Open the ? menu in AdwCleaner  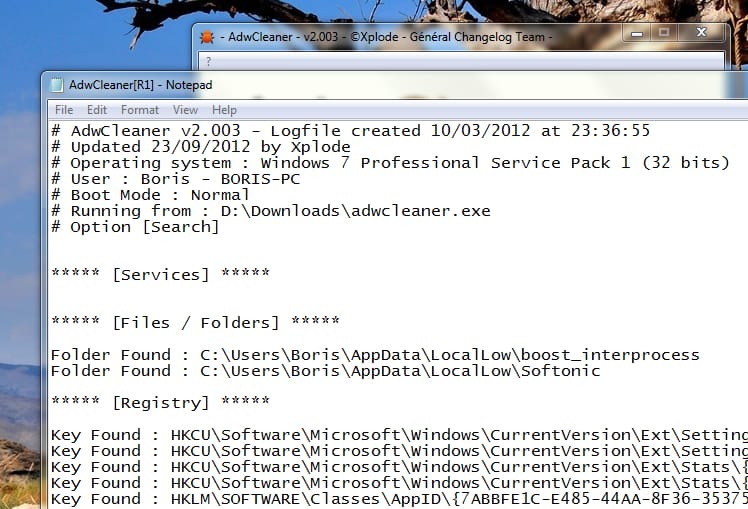(207, 61)
